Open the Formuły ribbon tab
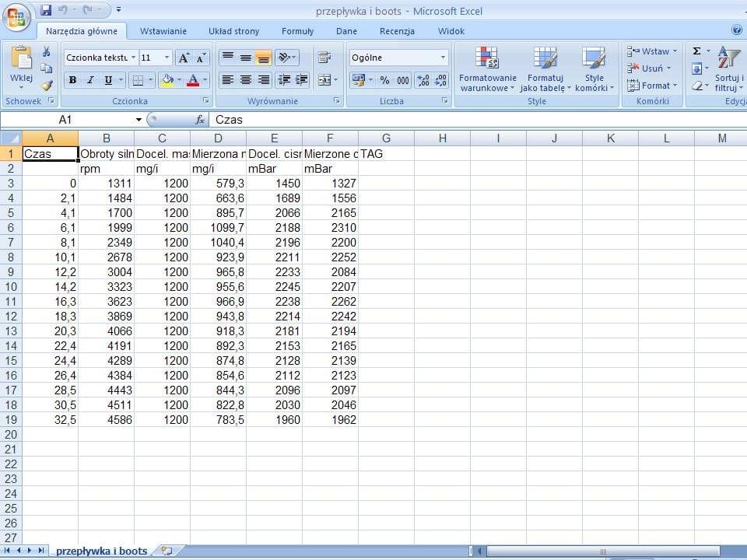 (x=297, y=31)
